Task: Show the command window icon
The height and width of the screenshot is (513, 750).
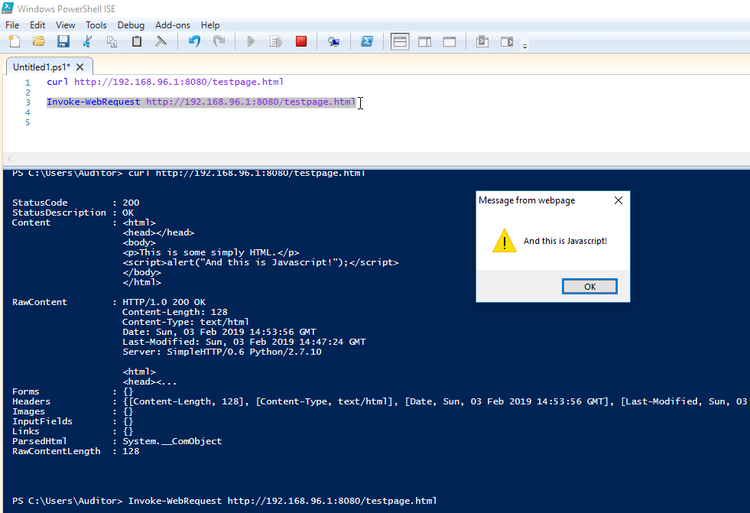Action: click(x=482, y=42)
